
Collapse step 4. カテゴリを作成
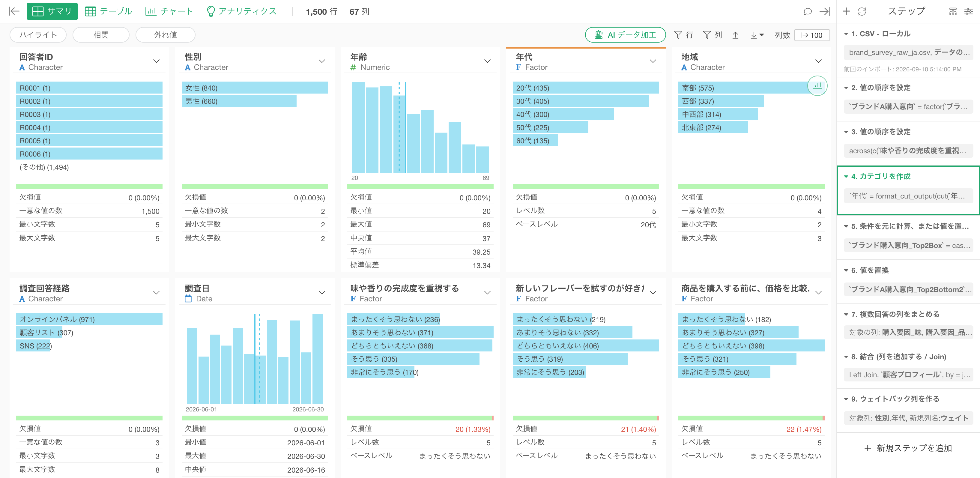846,177
